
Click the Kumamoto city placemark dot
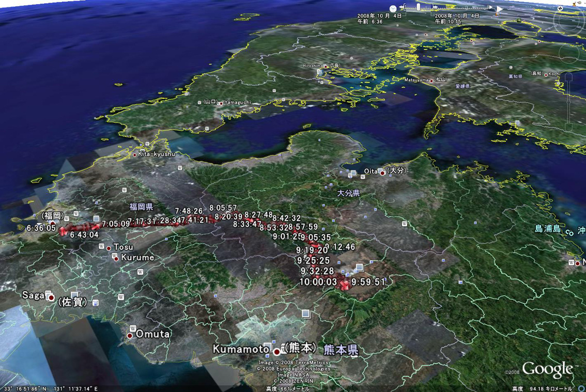(277, 352)
